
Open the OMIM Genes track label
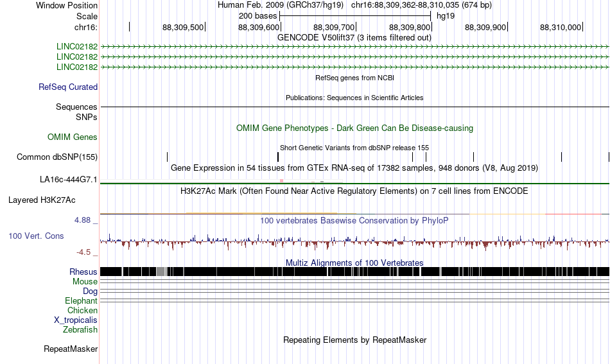coord(72,137)
